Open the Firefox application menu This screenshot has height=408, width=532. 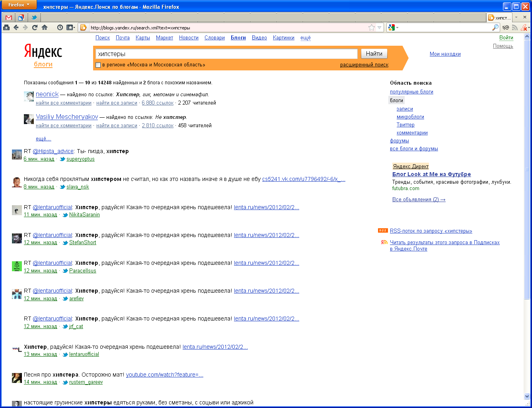19,5
